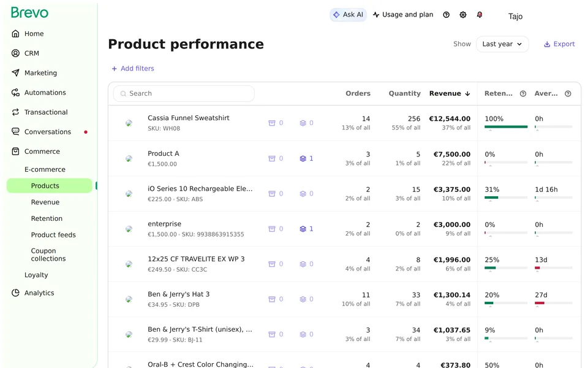Click the €12,544.00 revenue value
The width and height of the screenshot is (588, 368).
tap(450, 118)
